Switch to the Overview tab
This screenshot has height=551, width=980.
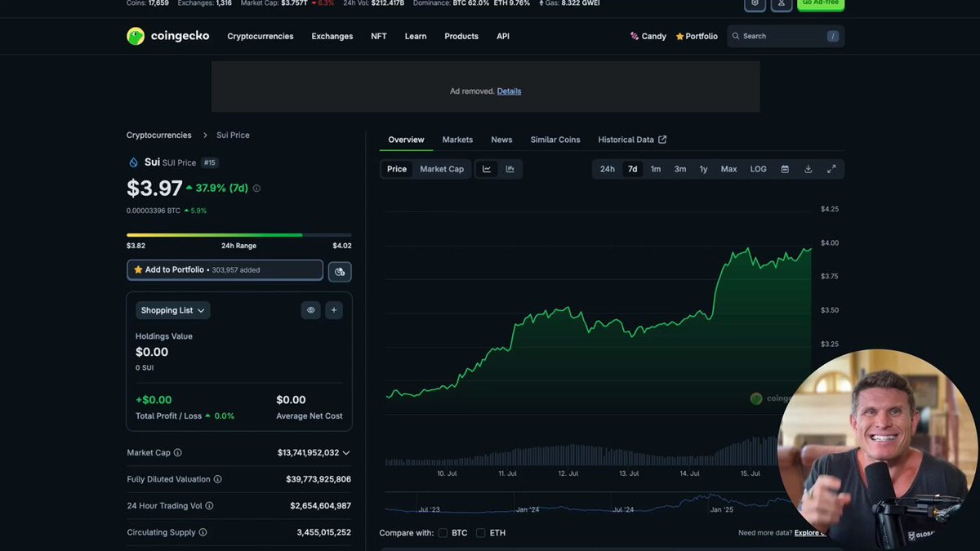[406, 140]
